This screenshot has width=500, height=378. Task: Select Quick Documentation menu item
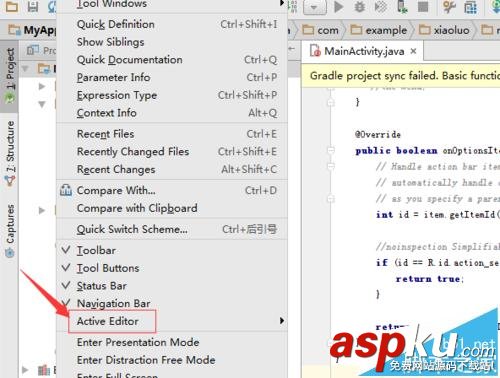click(x=172, y=60)
